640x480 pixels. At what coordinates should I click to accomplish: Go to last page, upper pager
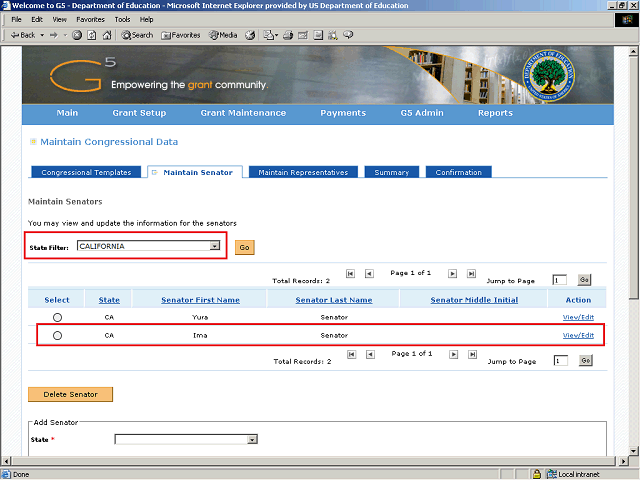471,273
